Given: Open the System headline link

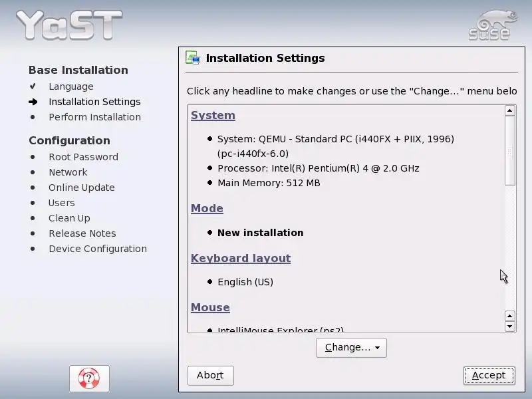Looking at the screenshot, I should click(213, 115).
